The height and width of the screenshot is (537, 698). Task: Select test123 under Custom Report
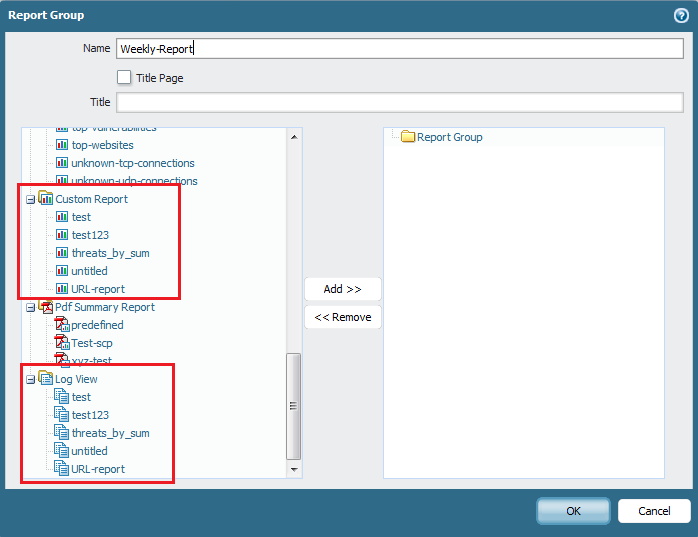[90, 235]
